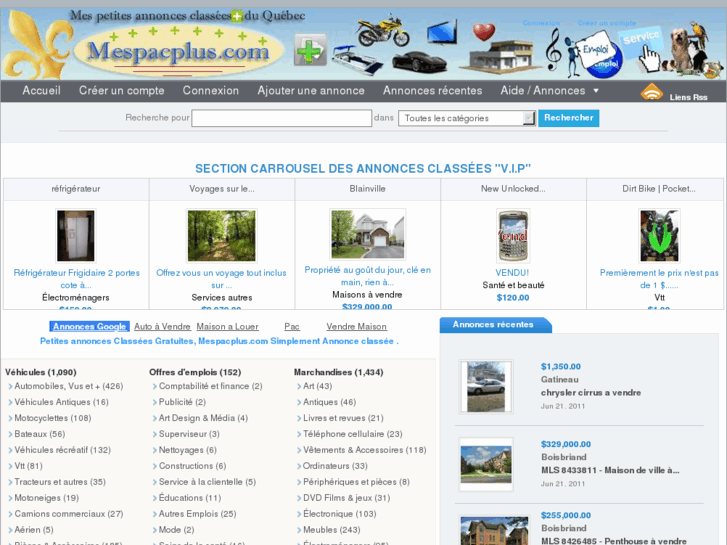The image size is (727, 545).
Task: Click chrysler cirrus a vendre title
Action: coord(591,392)
